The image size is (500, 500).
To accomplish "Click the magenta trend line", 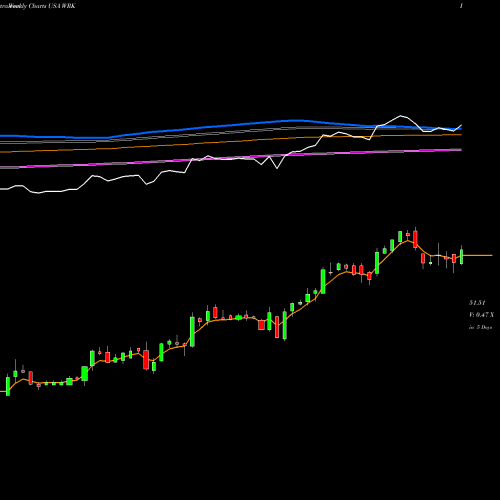I will (x=231, y=158).
